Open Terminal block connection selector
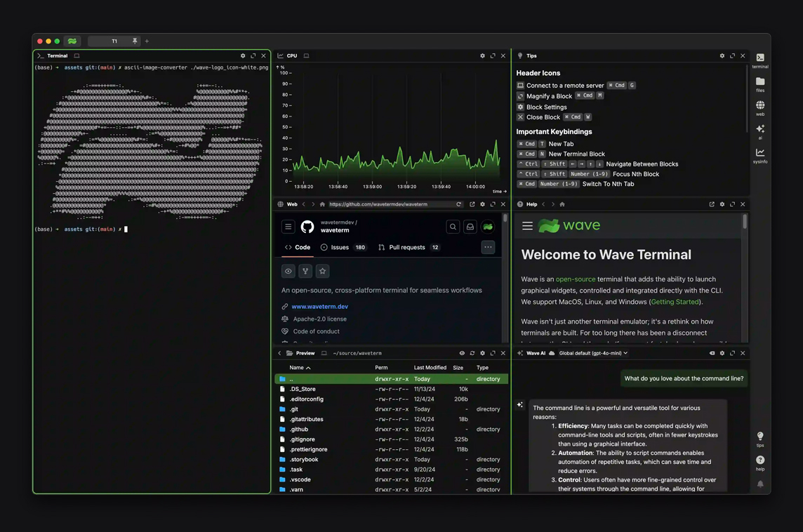803x532 pixels. (x=77, y=56)
